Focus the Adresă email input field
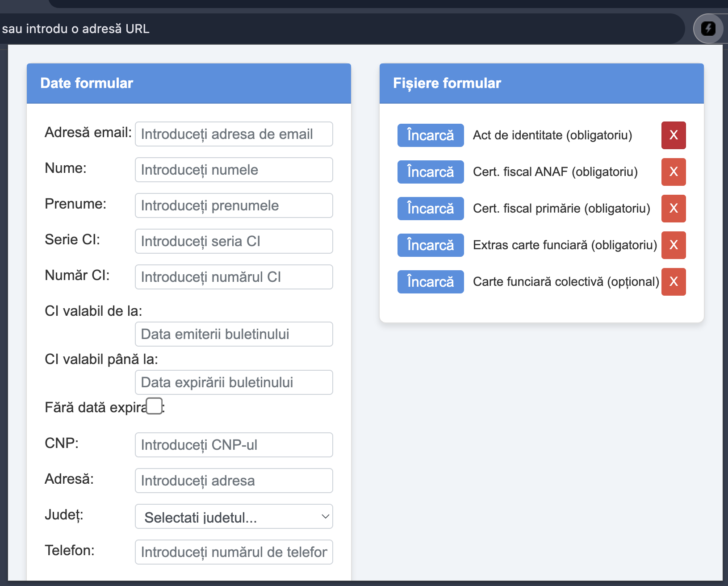The width and height of the screenshot is (728, 586). tap(234, 134)
